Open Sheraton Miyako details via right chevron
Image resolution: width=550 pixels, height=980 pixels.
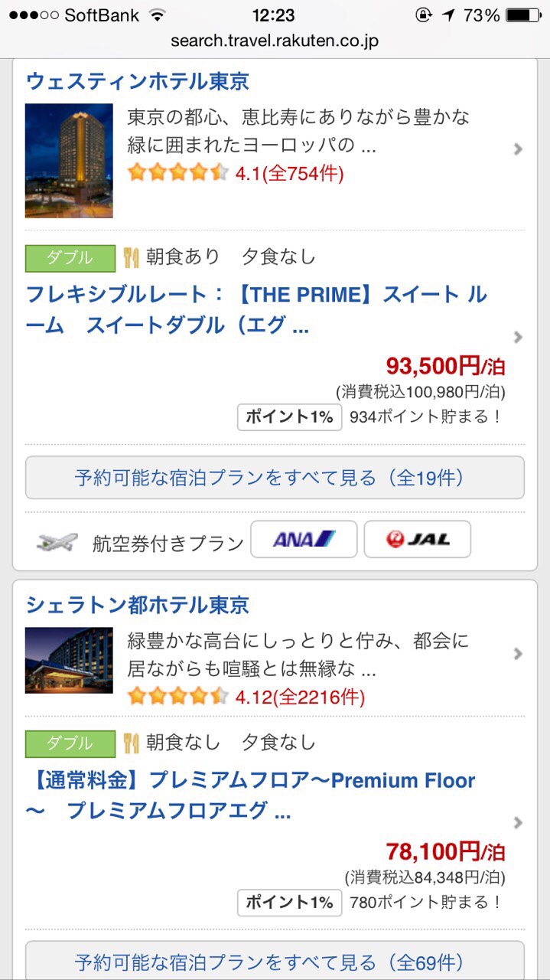coord(518,654)
